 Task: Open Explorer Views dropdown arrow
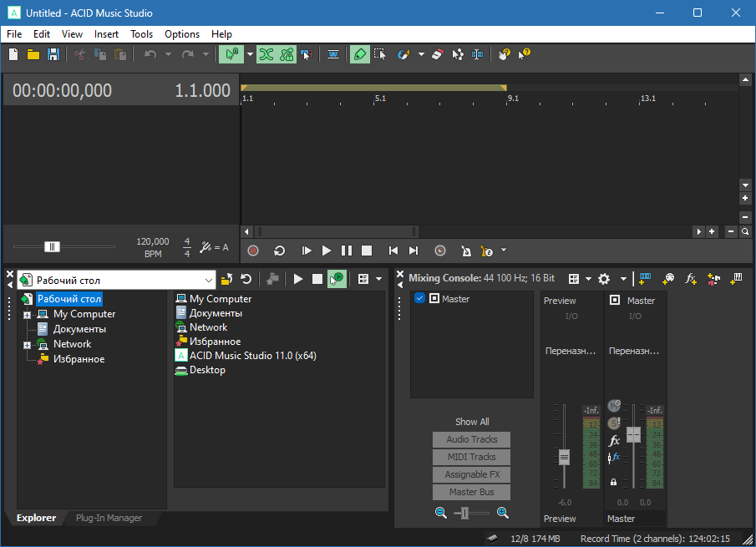point(379,279)
